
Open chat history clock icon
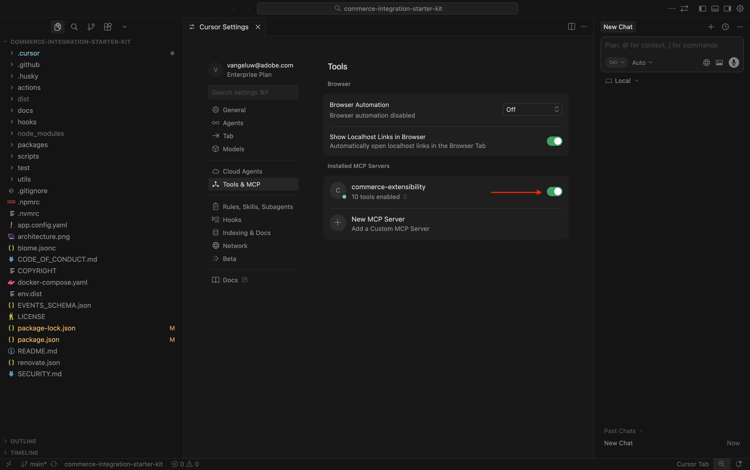click(x=725, y=27)
